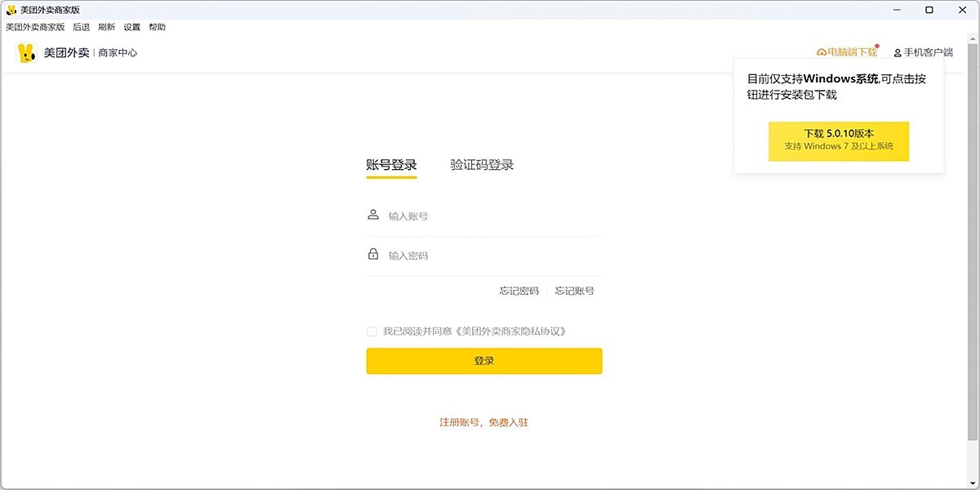Open the 设置 menu

click(x=131, y=27)
